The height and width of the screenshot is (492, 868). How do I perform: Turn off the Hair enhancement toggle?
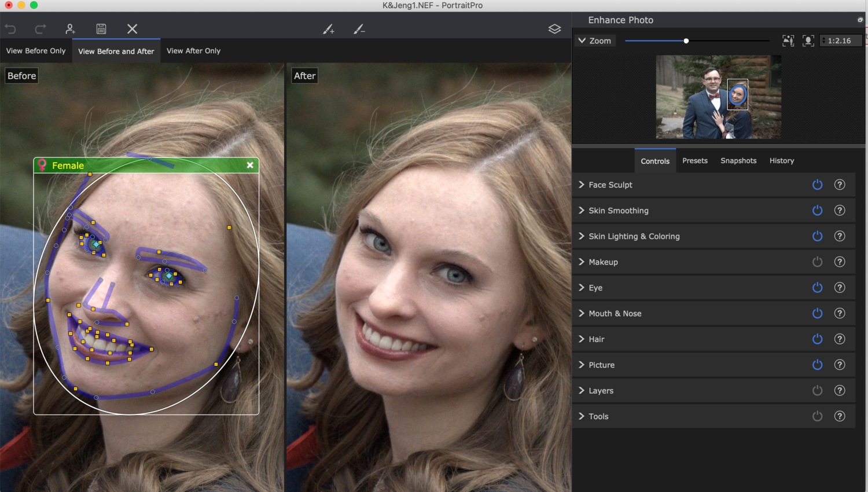[817, 339]
